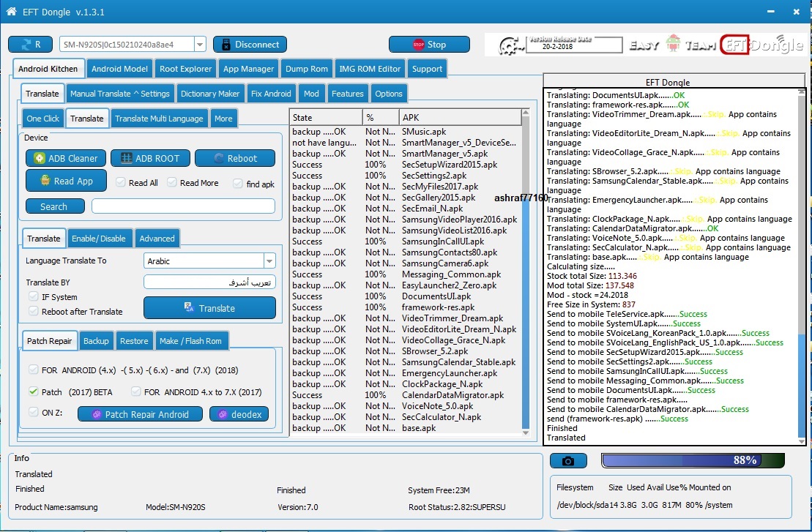Run the deodex tool

tap(239, 414)
